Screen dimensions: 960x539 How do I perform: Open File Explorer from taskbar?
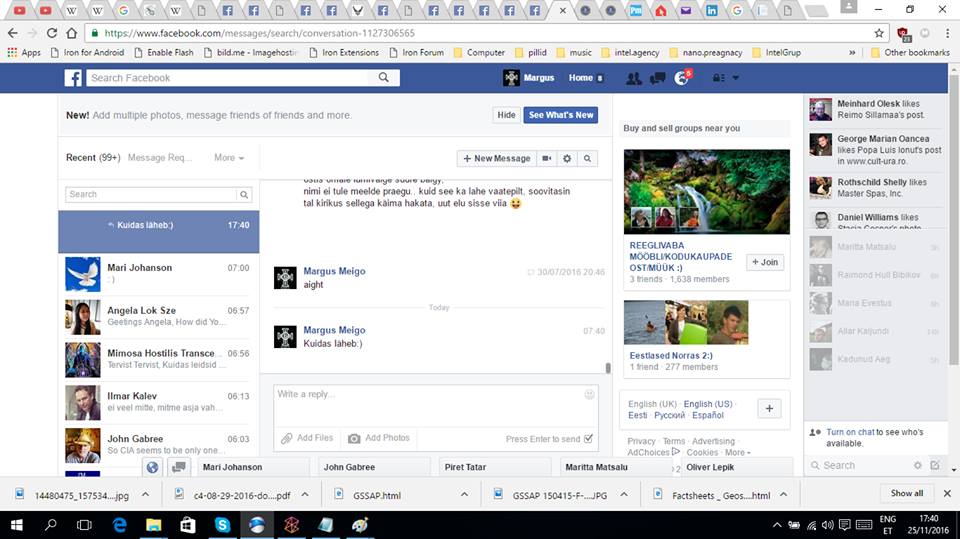(x=154, y=525)
